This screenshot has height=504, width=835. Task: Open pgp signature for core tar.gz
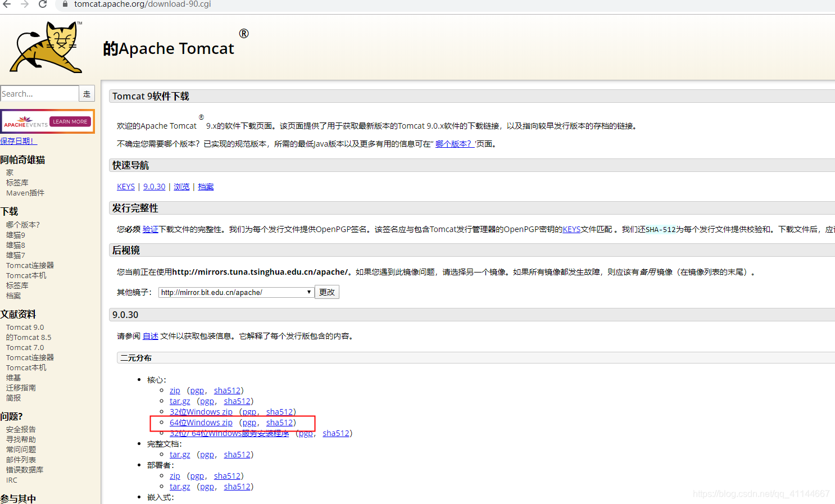tap(207, 401)
